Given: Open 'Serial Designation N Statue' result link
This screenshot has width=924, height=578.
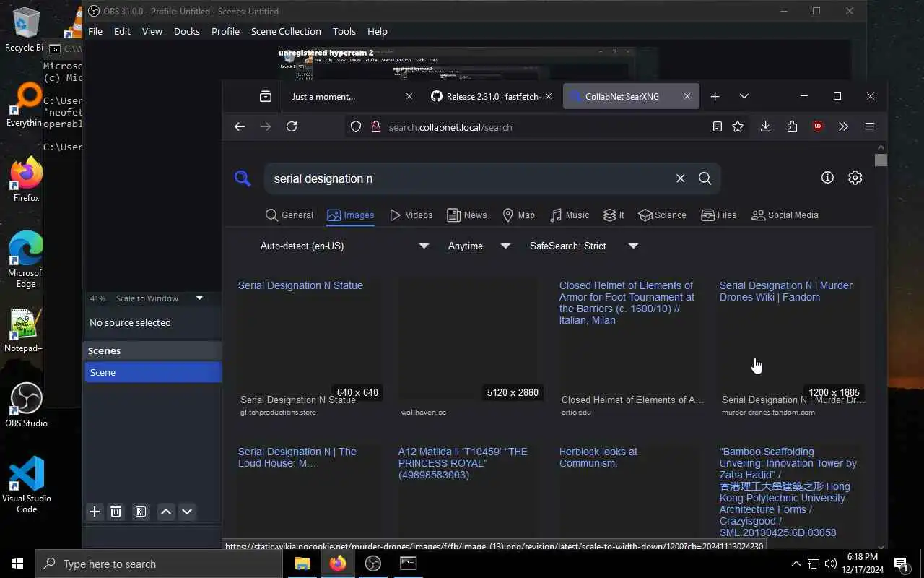Looking at the screenshot, I should (x=300, y=285).
